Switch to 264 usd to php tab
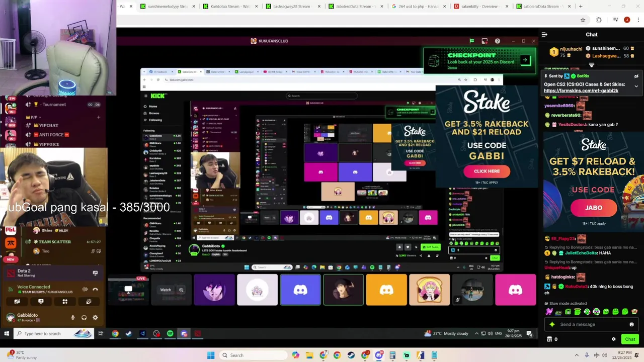This screenshot has width=644, height=362. [x=418, y=7]
